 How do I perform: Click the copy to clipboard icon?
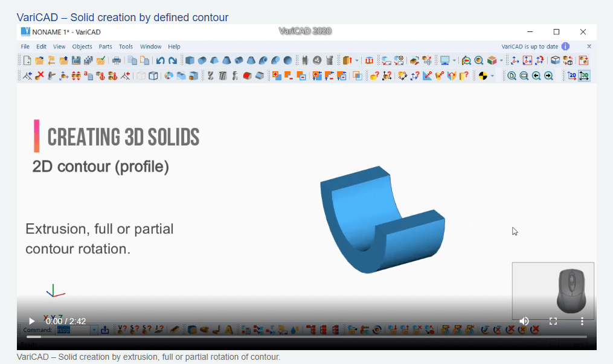132,60
